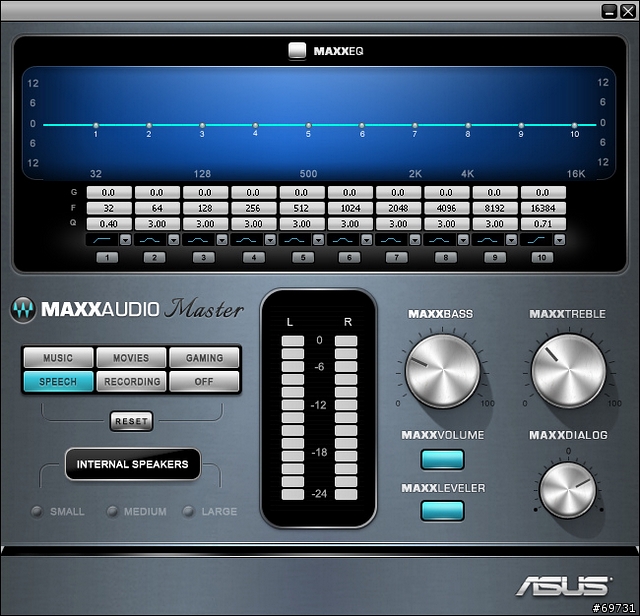Screen dimensions: 640x616
Task: Open filter type dropdown for band 9
Action: (511, 240)
